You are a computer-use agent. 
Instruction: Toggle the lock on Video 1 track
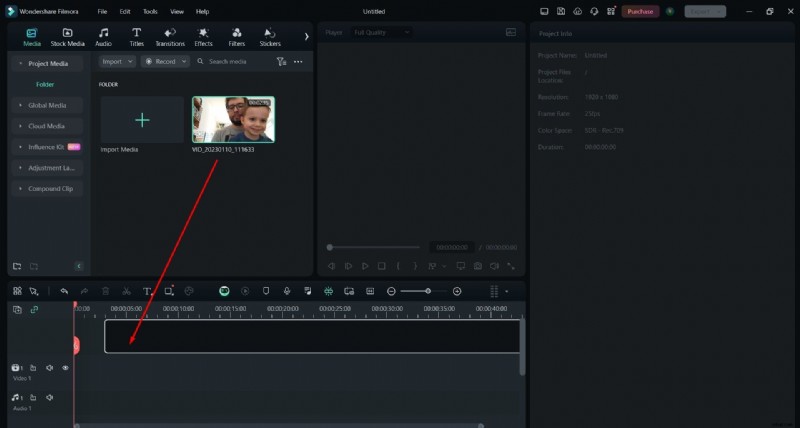click(33, 368)
